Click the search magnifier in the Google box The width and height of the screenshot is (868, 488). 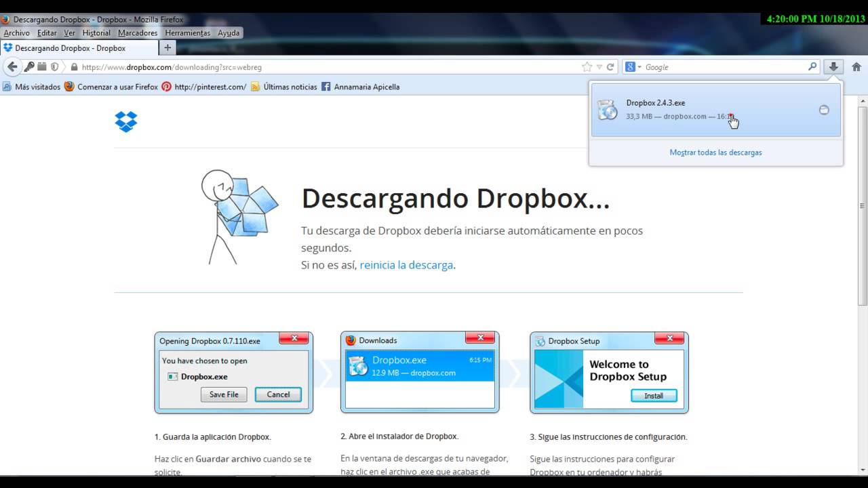point(812,66)
